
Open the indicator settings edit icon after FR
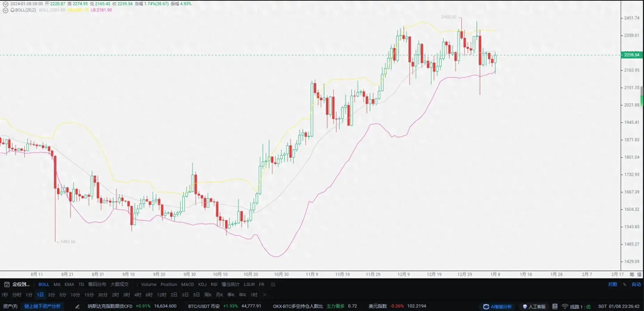tap(273, 285)
